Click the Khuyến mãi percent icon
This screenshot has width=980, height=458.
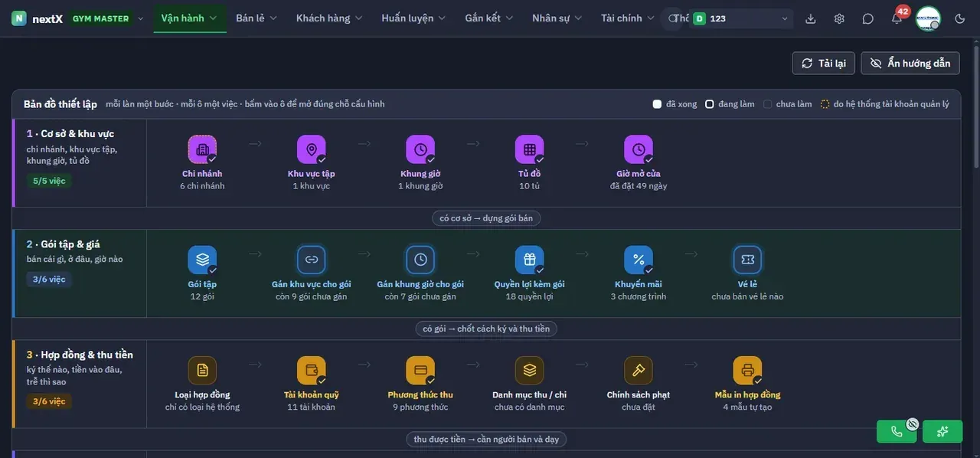click(x=639, y=260)
